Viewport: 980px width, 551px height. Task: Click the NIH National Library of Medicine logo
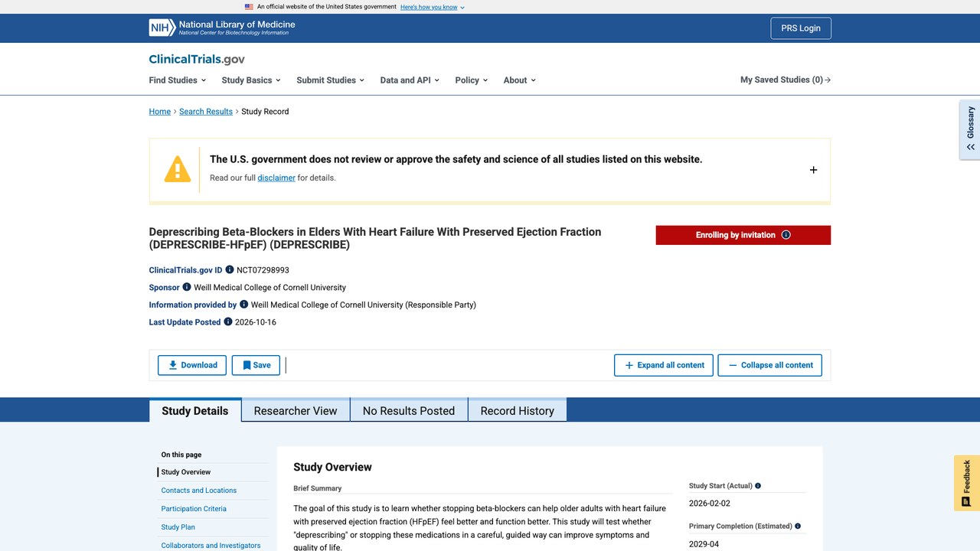coord(222,28)
